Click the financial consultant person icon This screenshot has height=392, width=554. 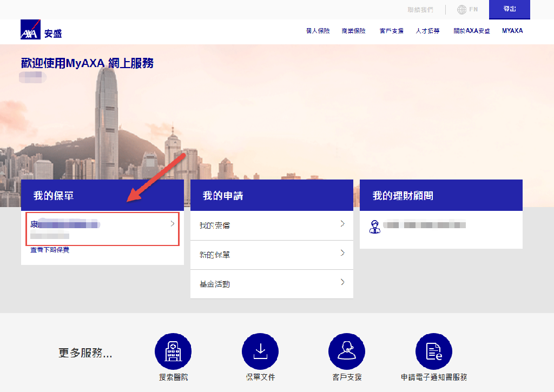374,227
